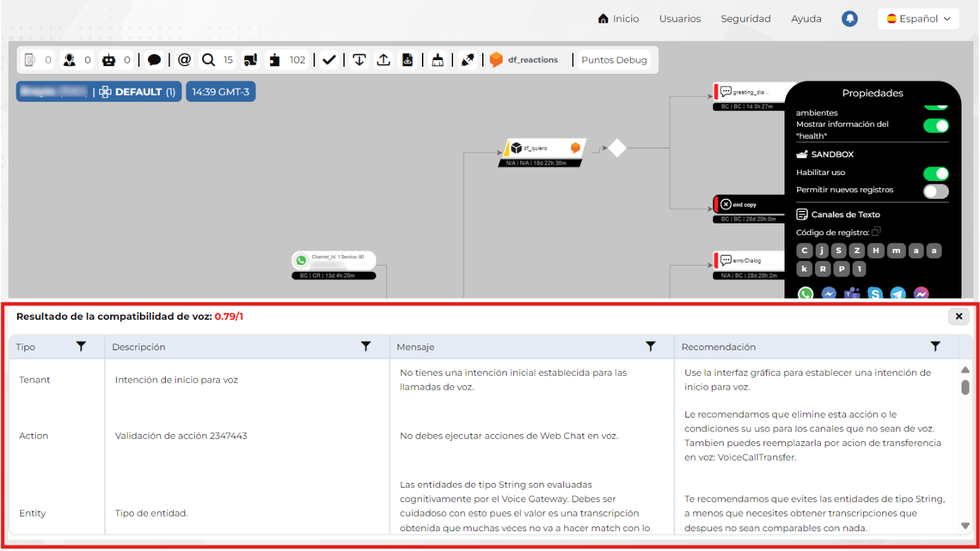
Task: Click the agent user icon in toolbar
Action: 69,60
